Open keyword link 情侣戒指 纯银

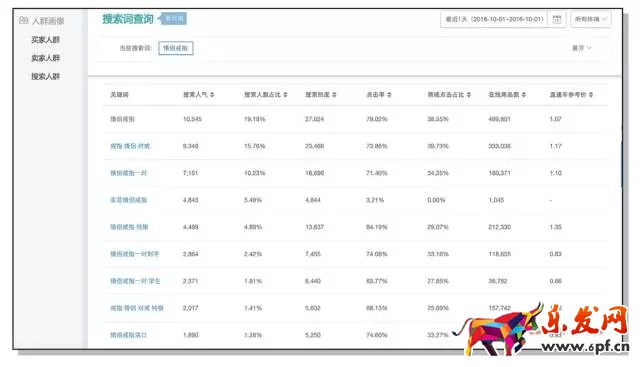click(x=129, y=227)
